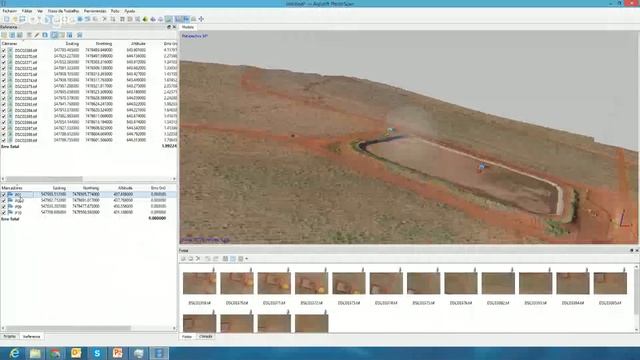Select the Resize Region tool
The width and height of the screenshot is (640, 360).
[80, 19]
